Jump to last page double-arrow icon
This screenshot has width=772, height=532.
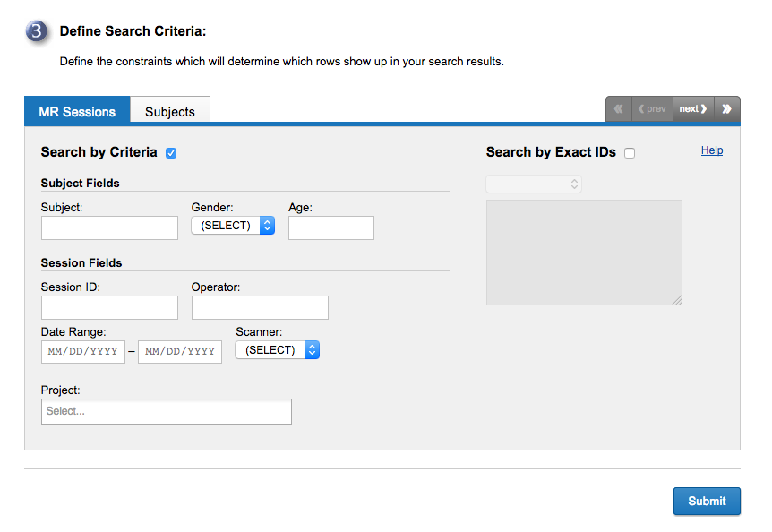pyautogui.click(x=726, y=109)
